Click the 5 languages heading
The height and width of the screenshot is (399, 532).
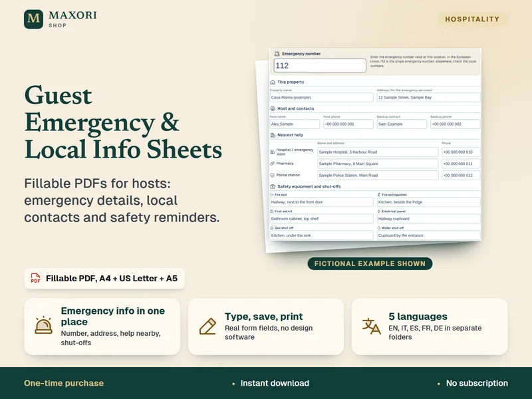point(418,317)
